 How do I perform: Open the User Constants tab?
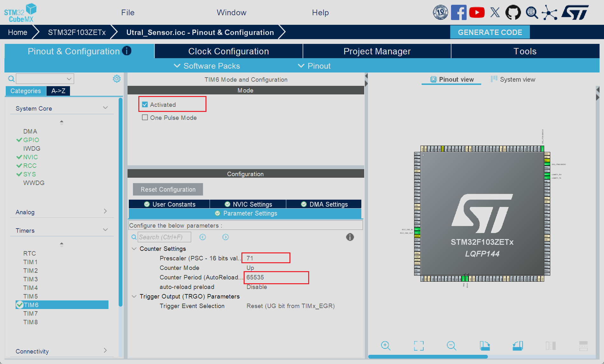(170, 204)
